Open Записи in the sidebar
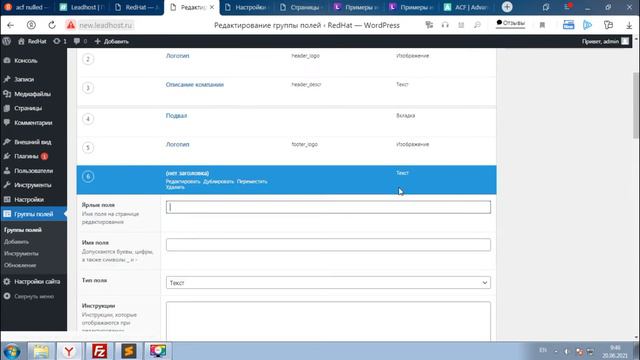 pos(24,79)
